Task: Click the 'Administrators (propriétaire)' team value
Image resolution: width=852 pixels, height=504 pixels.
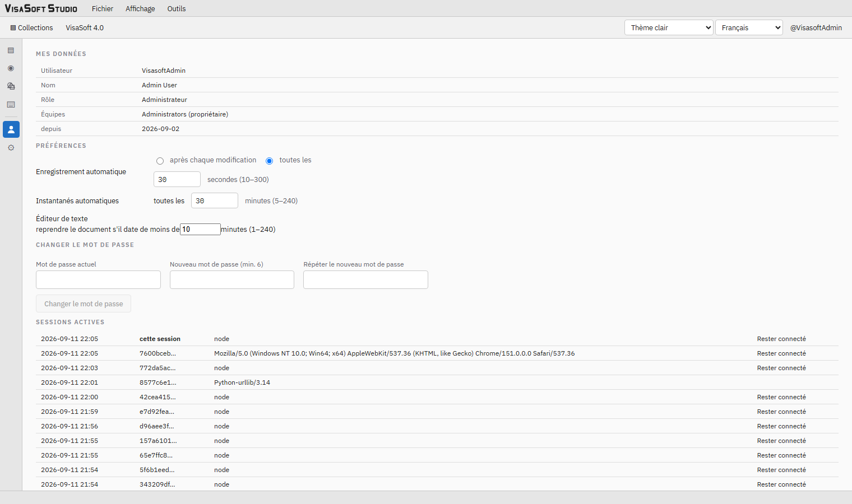Action: tap(185, 114)
